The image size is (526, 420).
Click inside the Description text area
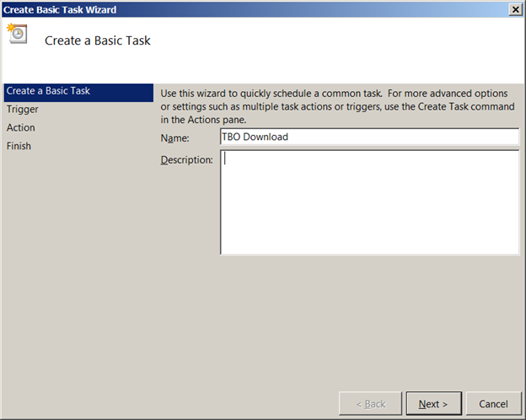370,202
